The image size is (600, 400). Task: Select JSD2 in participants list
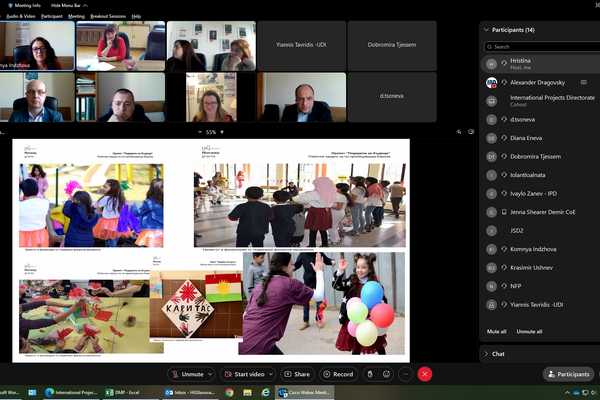tap(540, 230)
